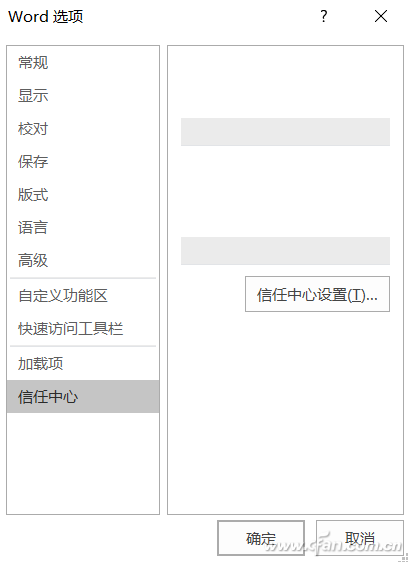The height and width of the screenshot is (562, 408).
Task: Click the upper gray section header bar
Action: click(x=285, y=132)
